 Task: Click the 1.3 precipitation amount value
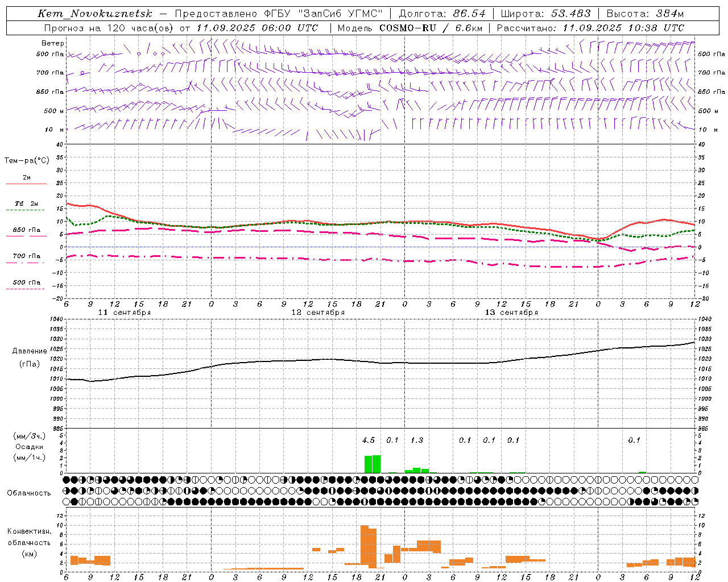click(x=416, y=440)
